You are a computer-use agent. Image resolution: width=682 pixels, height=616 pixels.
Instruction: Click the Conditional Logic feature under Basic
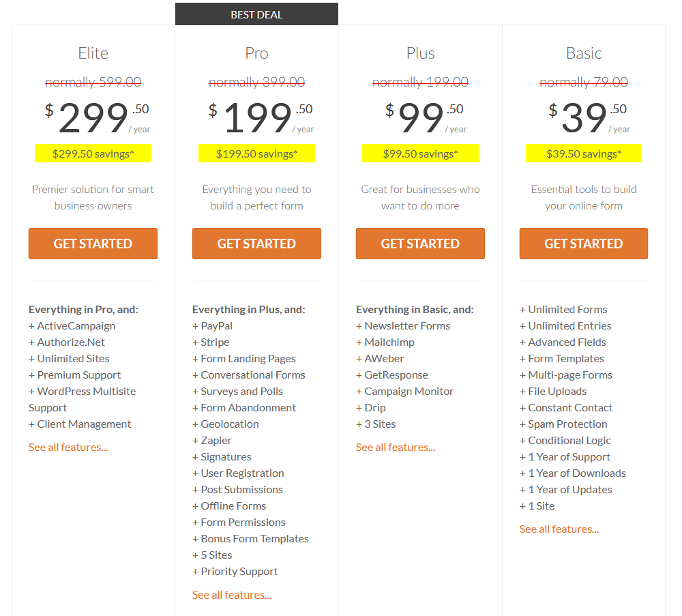point(569,440)
